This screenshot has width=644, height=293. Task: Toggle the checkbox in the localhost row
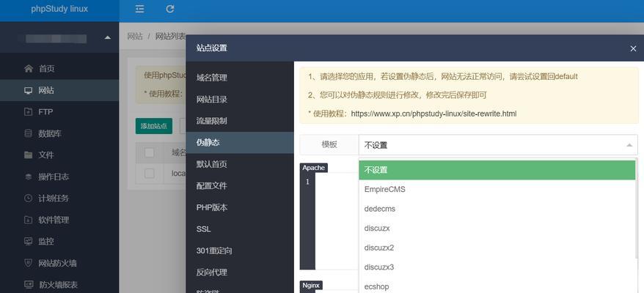click(x=150, y=173)
